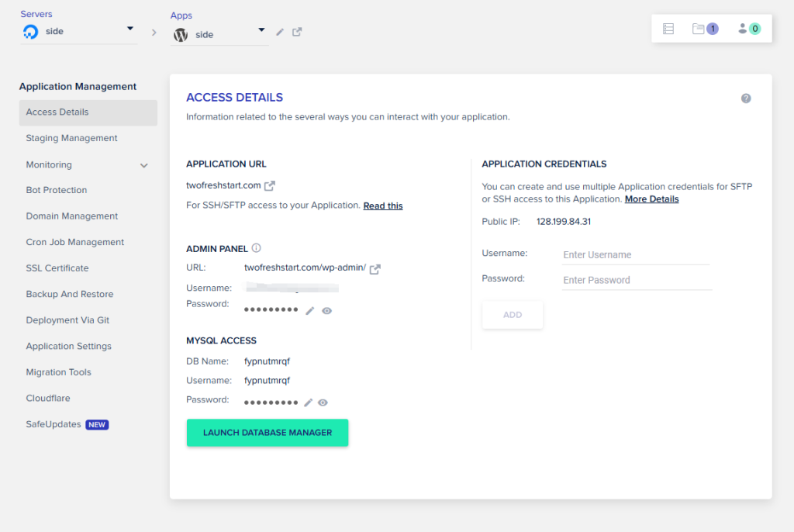Click the Servers label

(x=36, y=14)
